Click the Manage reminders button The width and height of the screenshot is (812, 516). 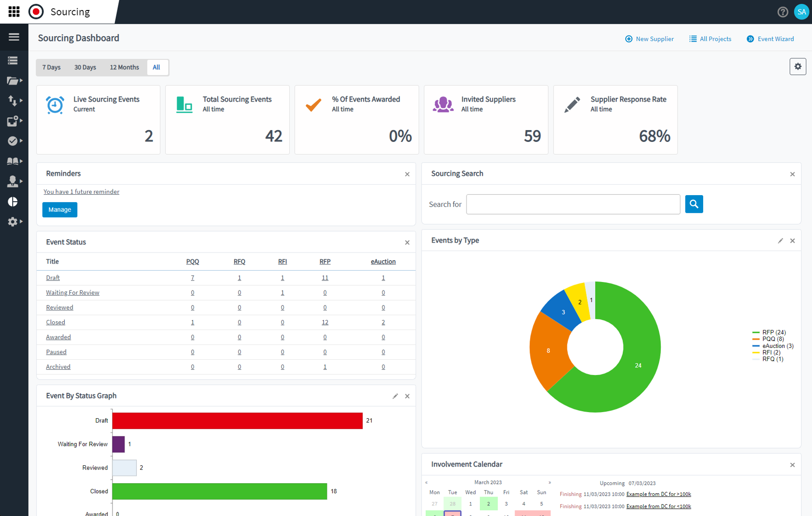click(59, 209)
